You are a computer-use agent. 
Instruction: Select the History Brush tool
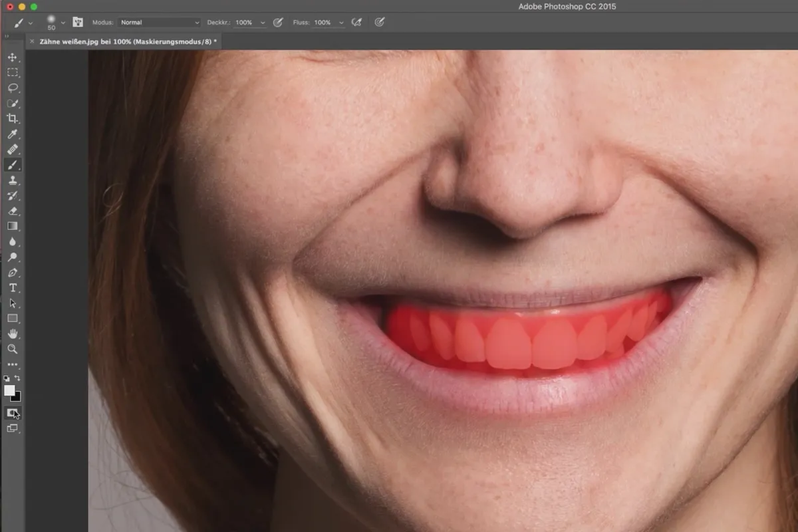click(13, 196)
